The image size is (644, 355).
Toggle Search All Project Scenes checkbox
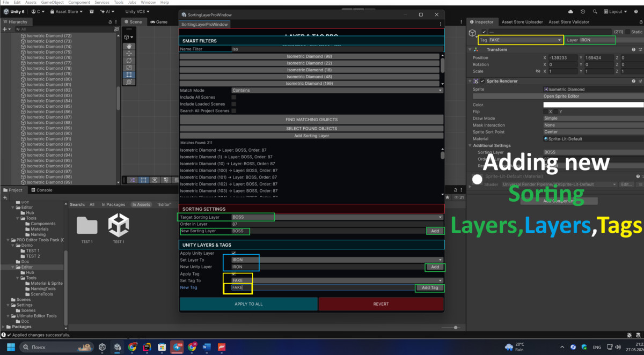(x=233, y=110)
